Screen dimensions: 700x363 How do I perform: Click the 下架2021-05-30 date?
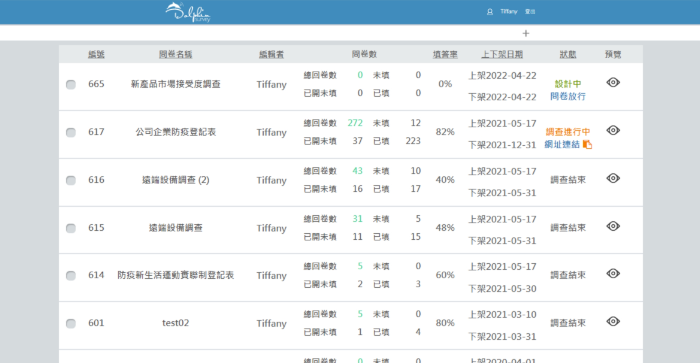[x=502, y=288]
